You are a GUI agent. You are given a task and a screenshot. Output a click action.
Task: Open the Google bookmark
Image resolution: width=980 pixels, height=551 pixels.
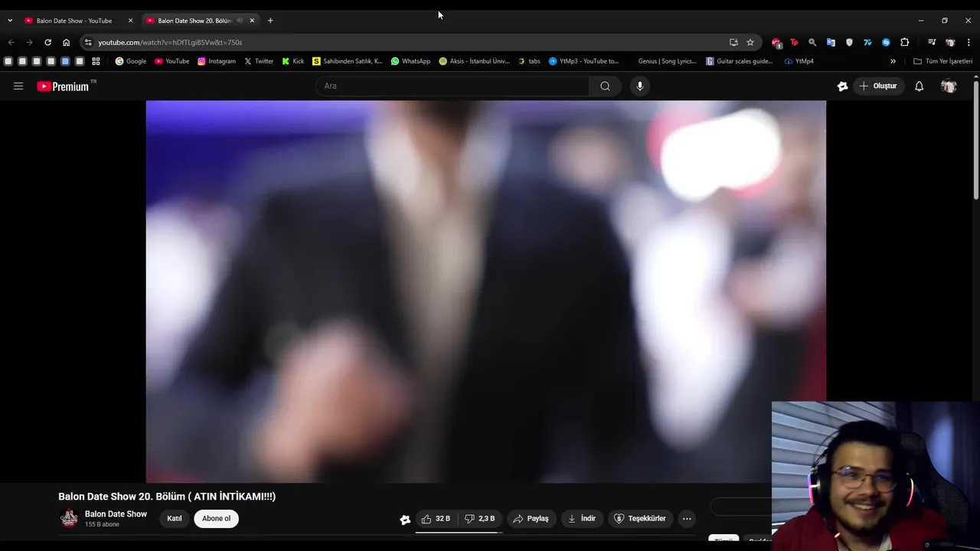click(131, 61)
